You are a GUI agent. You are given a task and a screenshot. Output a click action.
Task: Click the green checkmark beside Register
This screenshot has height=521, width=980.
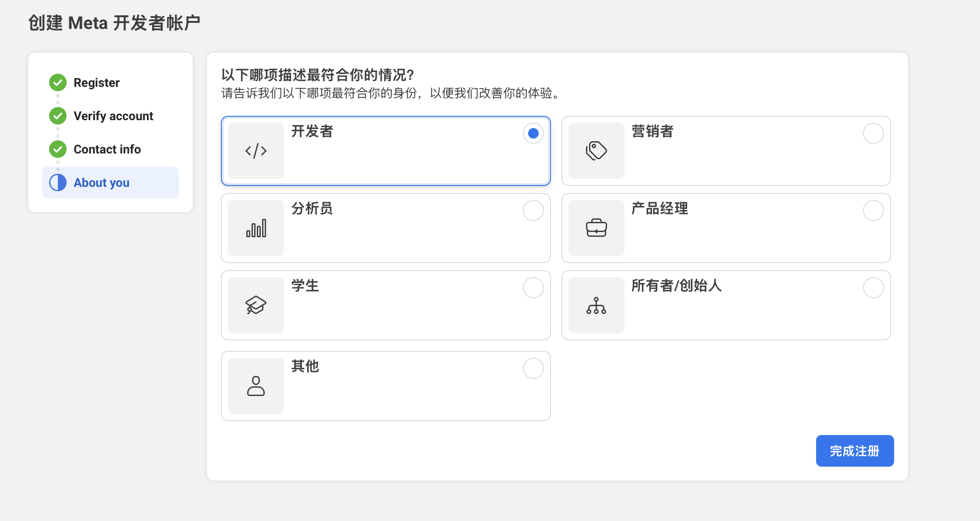58,82
